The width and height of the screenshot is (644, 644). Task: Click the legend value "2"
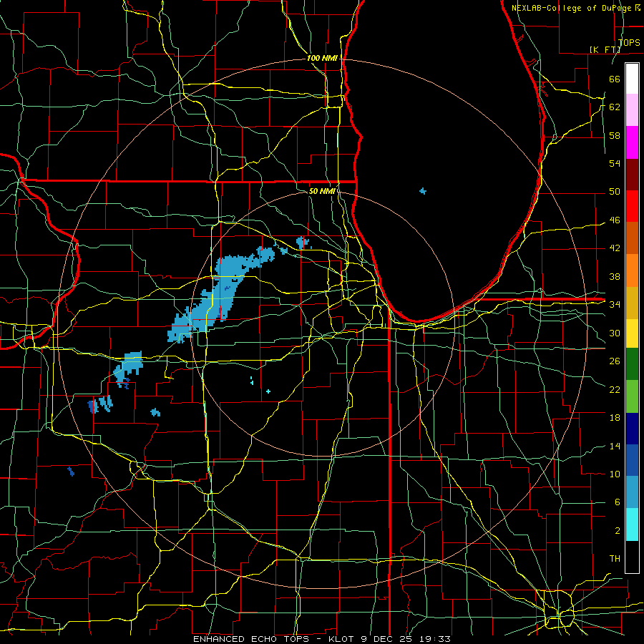pos(617,531)
